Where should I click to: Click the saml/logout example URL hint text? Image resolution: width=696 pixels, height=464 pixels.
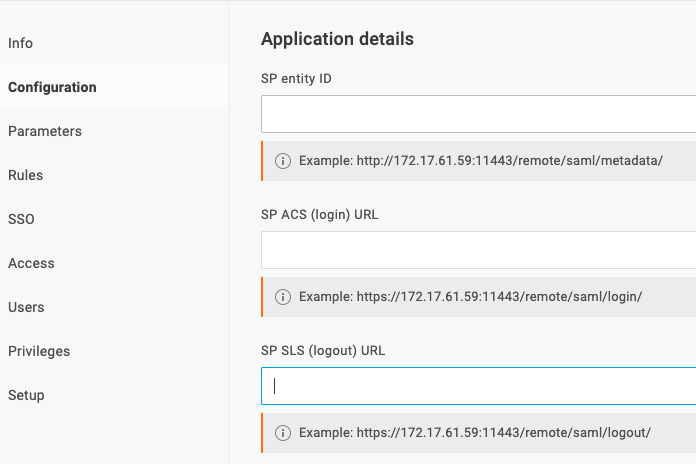click(x=475, y=433)
